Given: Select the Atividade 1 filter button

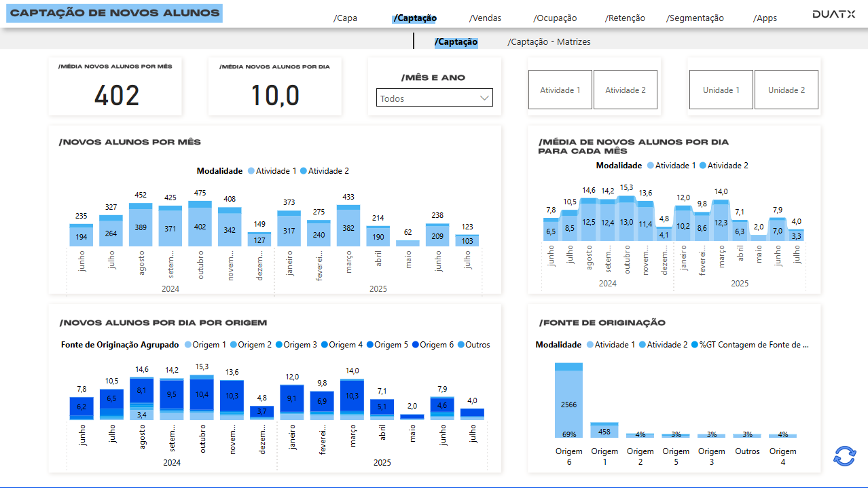Looking at the screenshot, I should click(x=560, y=90).
